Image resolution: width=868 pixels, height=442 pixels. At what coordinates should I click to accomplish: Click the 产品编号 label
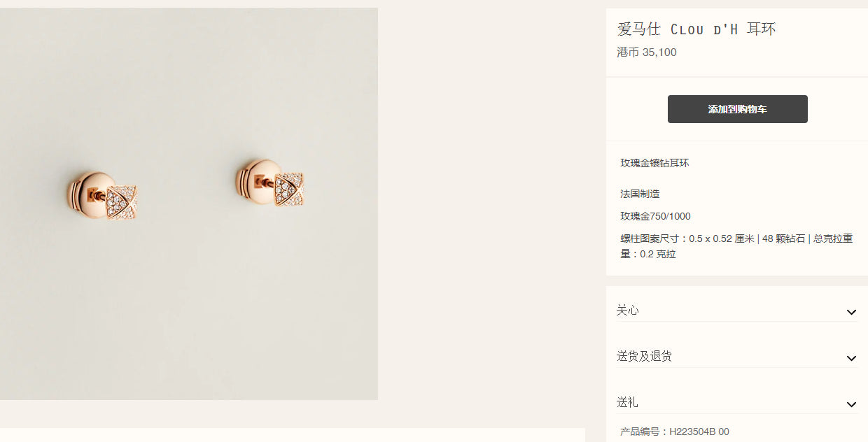pos(643,432)
